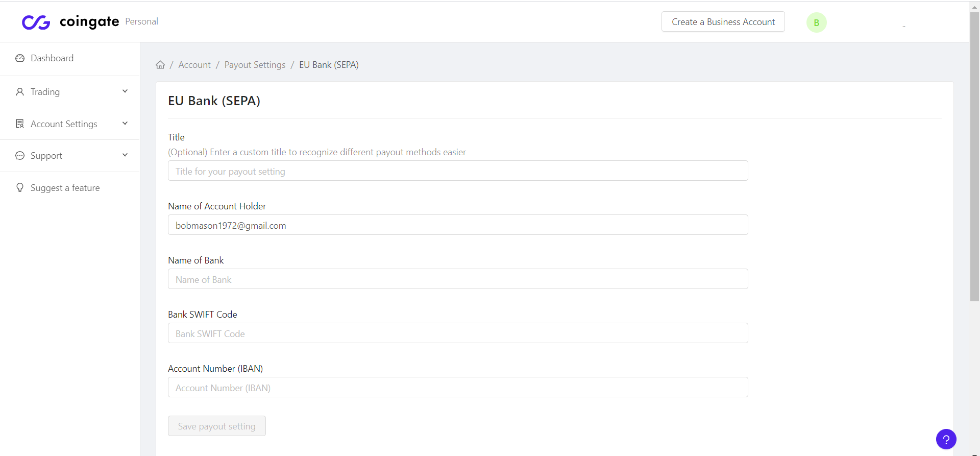
Task: Open the purple help question-mark button
Action: [946, 439]
